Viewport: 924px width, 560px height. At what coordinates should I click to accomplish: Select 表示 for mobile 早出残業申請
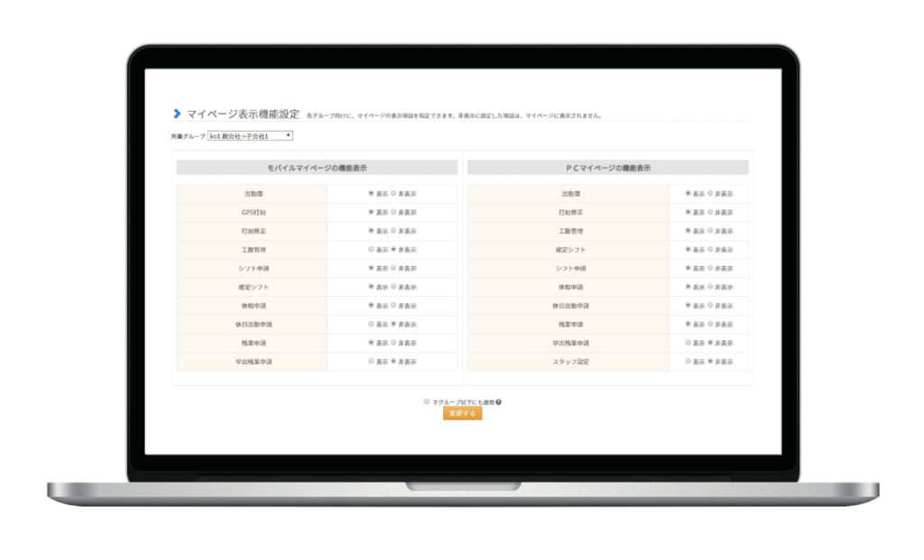[x=371, y=362]
